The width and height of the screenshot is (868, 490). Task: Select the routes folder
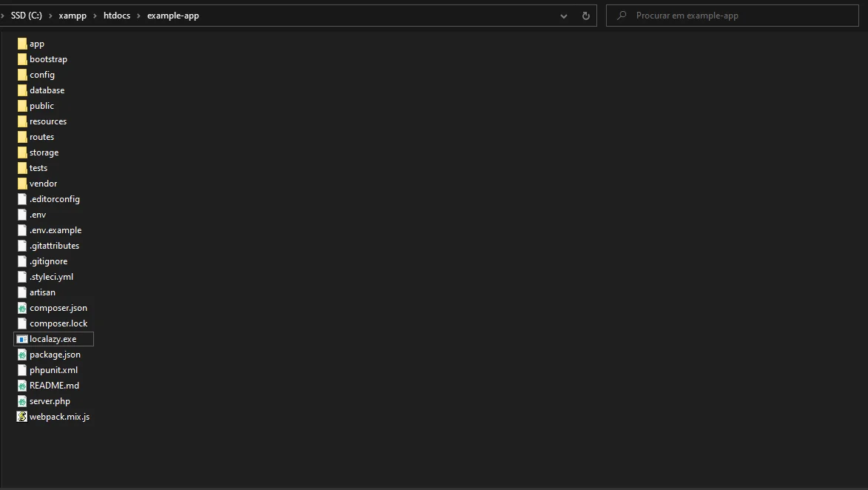(x=41, y=137)
